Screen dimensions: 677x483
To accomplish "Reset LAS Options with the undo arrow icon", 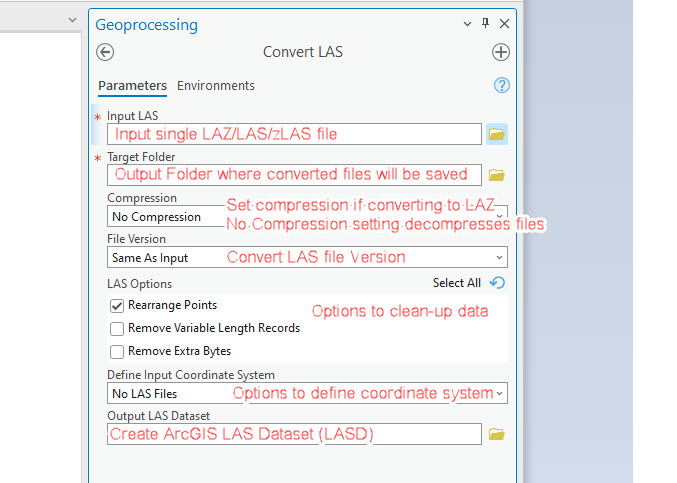I will click(498, 284).
